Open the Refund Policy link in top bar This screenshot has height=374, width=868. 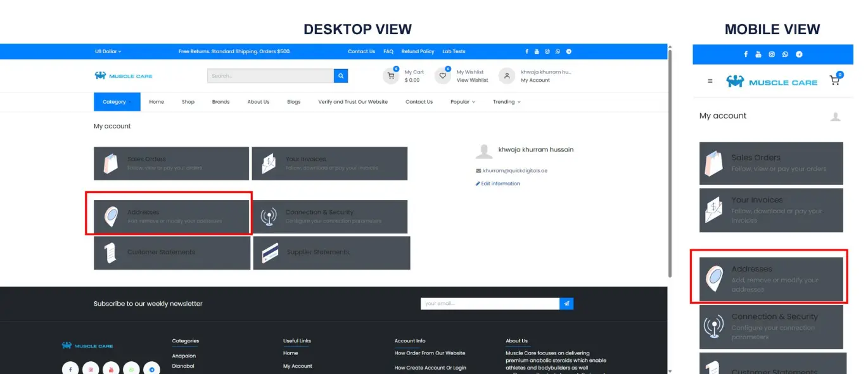418,52
